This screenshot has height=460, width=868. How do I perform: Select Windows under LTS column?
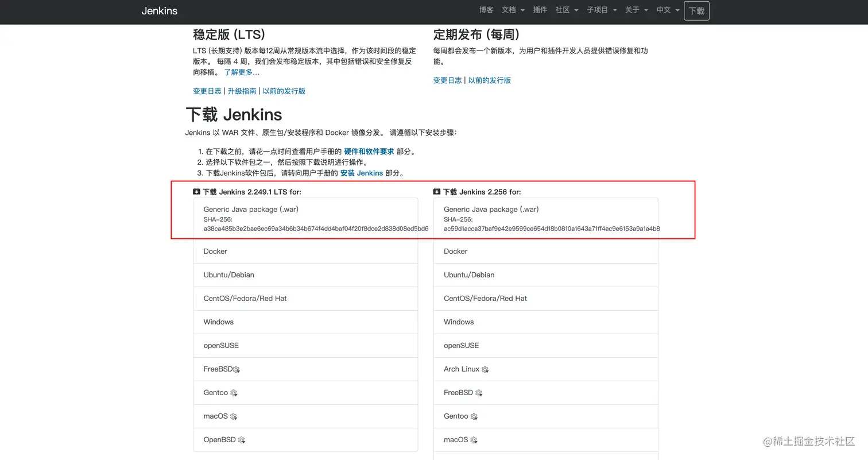pyautogui.click(x=305, y=322)
